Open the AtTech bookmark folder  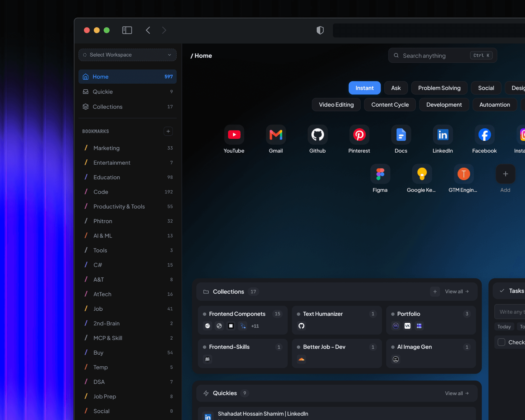coord(127,294)
